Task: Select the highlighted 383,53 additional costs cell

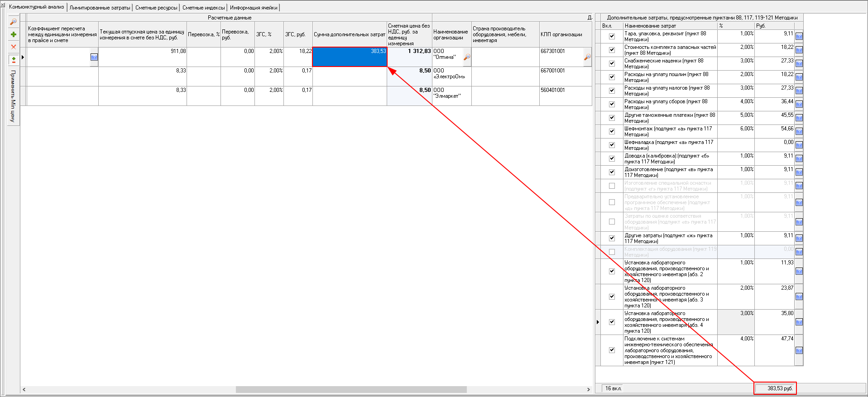Action: [x=350, y=57]
